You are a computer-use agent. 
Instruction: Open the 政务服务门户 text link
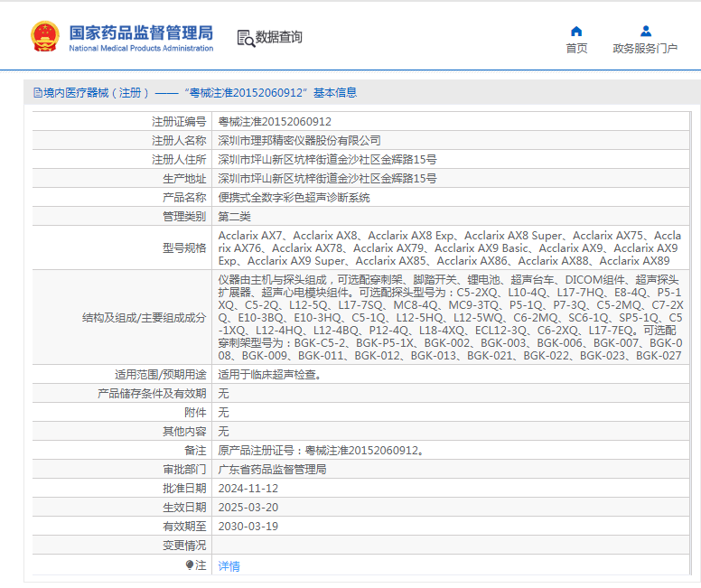pyautogui.click(x=645, y=49)
